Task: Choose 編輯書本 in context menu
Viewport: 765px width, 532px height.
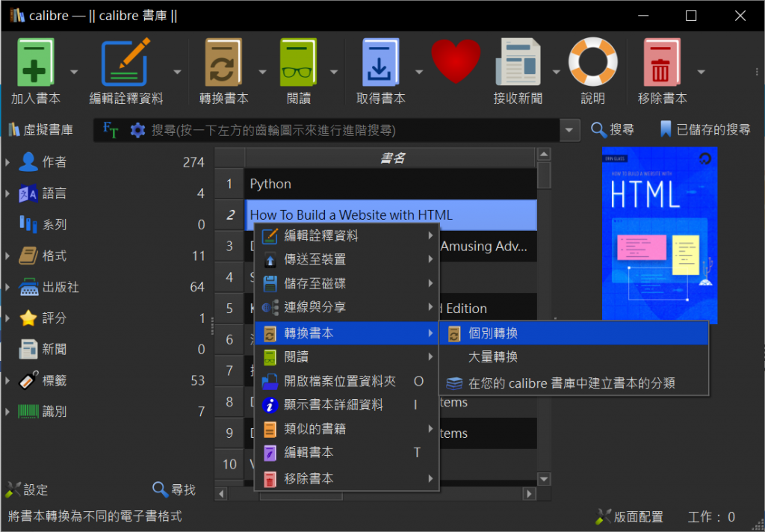Action: (347, 453)
